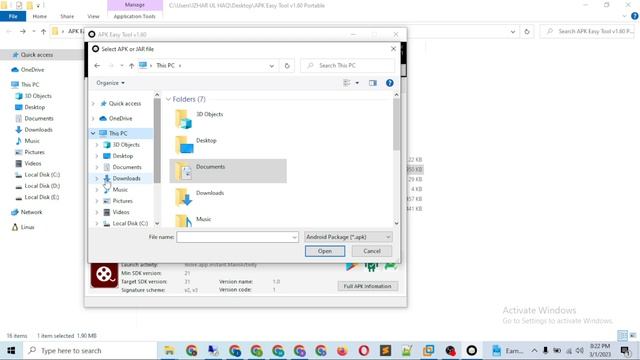
Task: Select Quick access in Explorer sidebar
Action: [37, 55]
